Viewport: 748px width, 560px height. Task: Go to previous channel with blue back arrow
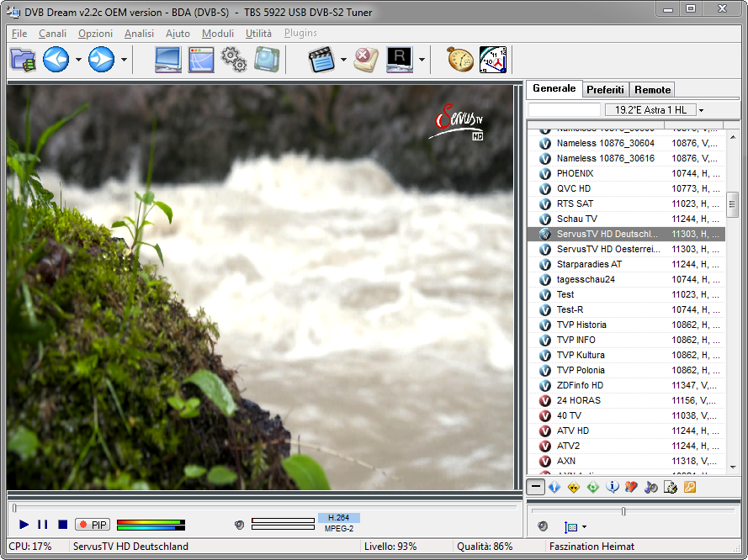(x=56, y=60)
